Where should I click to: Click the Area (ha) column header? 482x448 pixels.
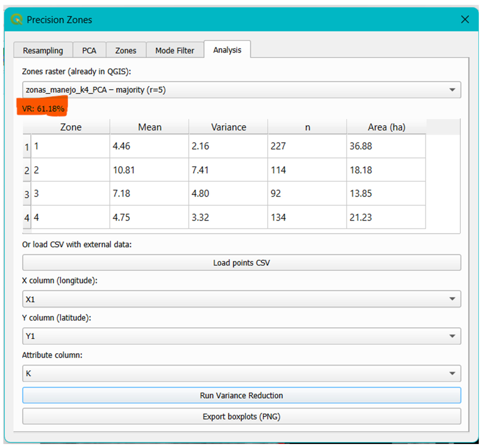(x=386, y=127)
